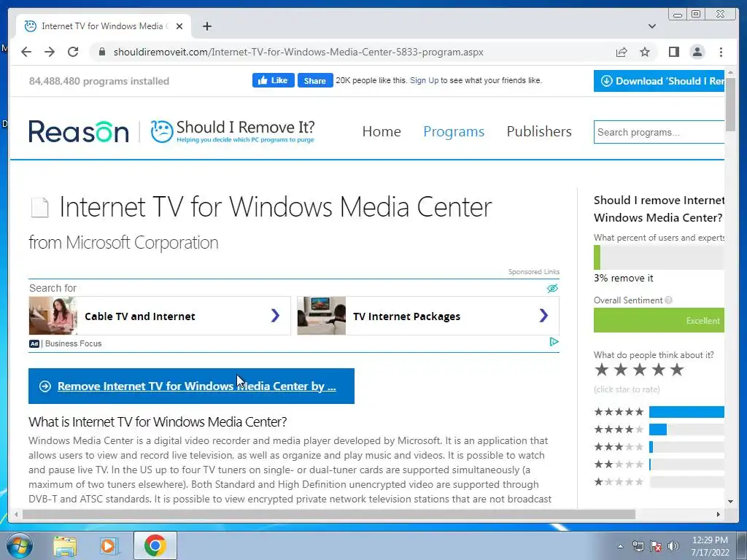Click the AdChoices triangle icon
Viewport: 747px width, 560px height.
pos(554,342)
